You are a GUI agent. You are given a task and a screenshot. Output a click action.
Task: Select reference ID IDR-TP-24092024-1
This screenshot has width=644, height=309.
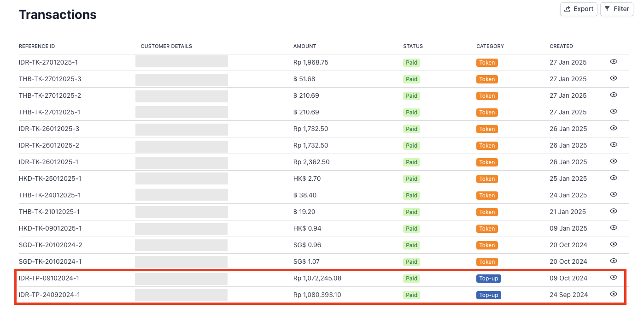pyautogui.click(x=49, y=295)
